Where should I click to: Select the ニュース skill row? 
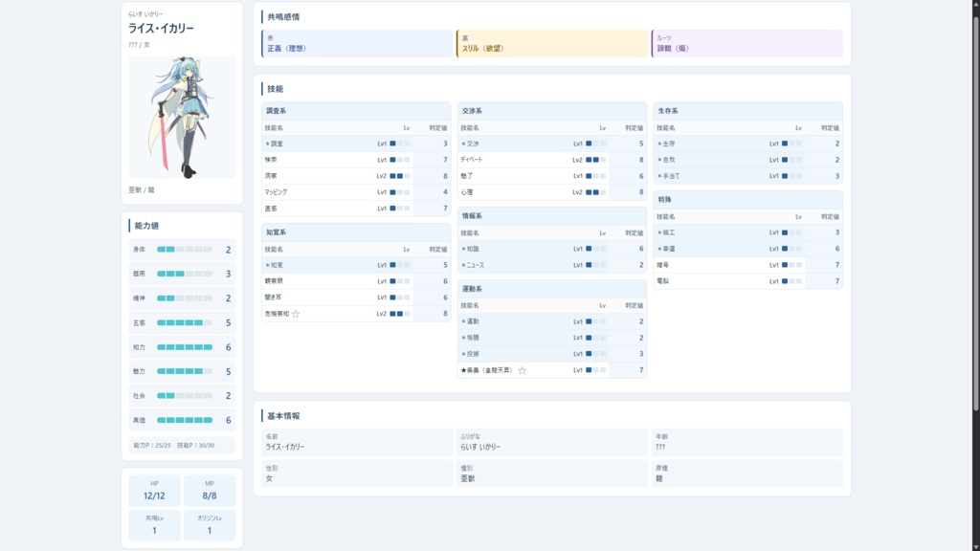pyautogui.click(x=552, y=265)
